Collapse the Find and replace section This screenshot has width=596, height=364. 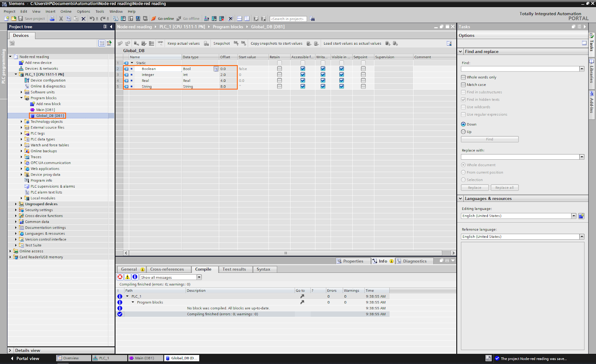point(461,52)
